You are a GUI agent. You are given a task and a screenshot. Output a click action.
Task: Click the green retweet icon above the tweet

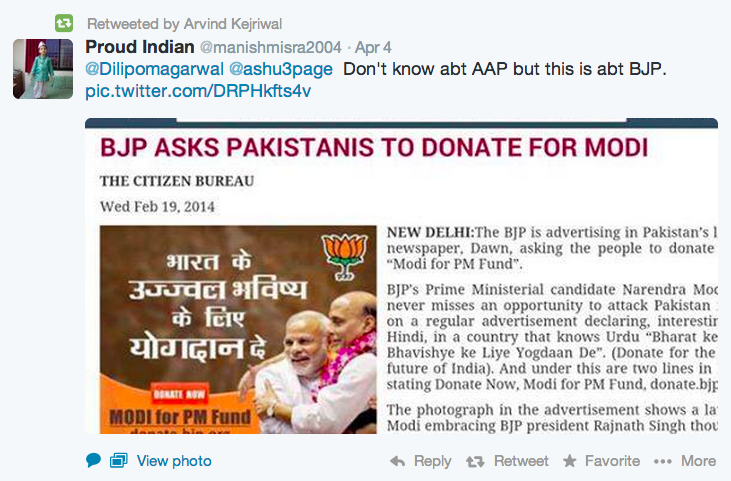coord(64,23)
